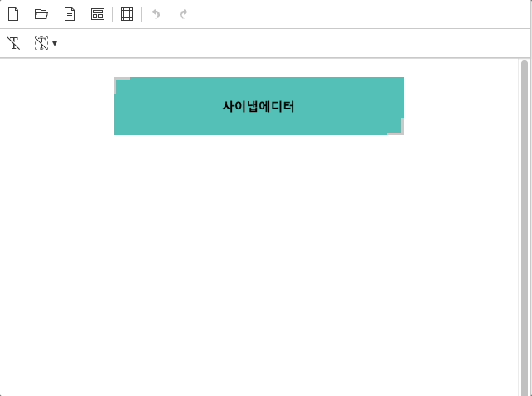Click white margin left of teal banner
The height and width of the screenshot is (396, 532).
click(x=56, y=106)
